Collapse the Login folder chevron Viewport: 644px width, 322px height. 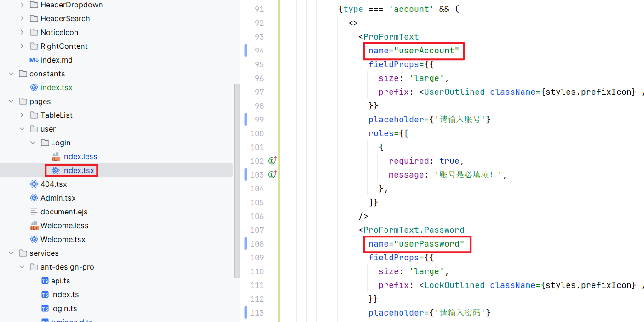pyautogui.click(x=33, y=143)
